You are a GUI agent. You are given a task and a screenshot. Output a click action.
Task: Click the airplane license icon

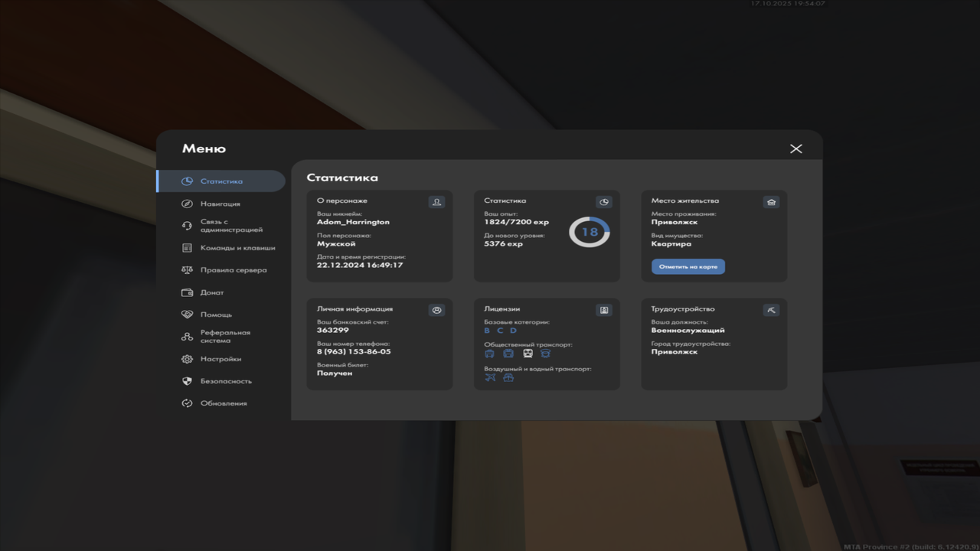click(490, 377)
